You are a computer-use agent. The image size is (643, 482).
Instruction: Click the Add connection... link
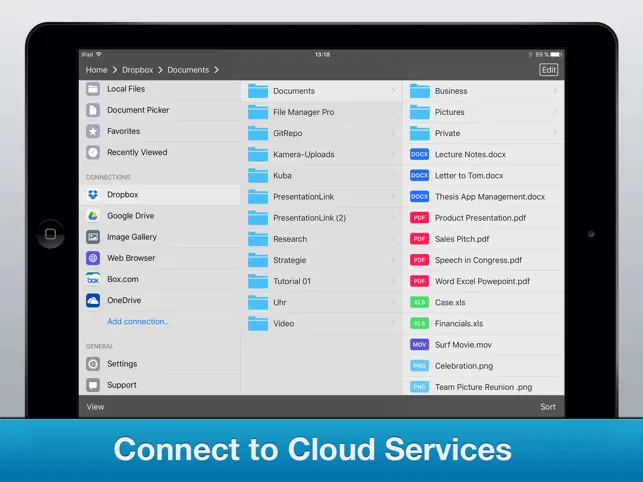pos(139,322)
